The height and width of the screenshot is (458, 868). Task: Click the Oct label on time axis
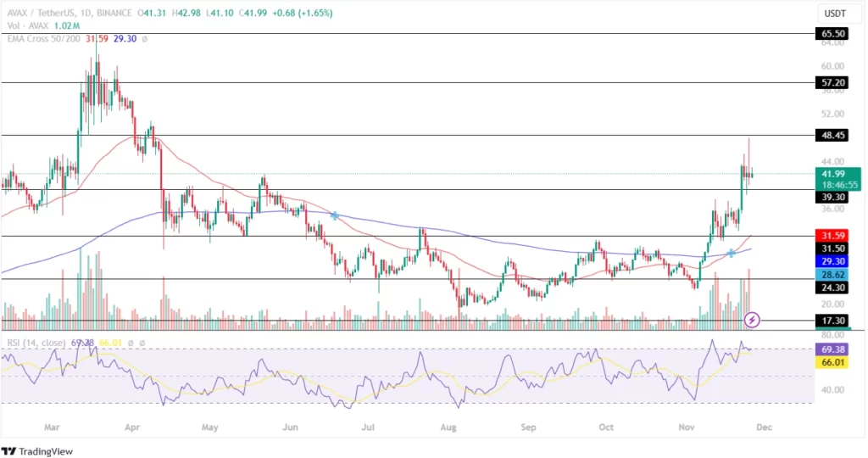click(x=606, y=427)
